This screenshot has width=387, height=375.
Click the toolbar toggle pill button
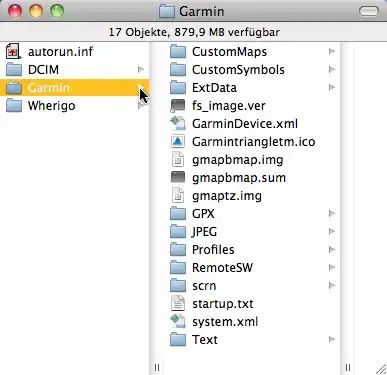point(369,11)
